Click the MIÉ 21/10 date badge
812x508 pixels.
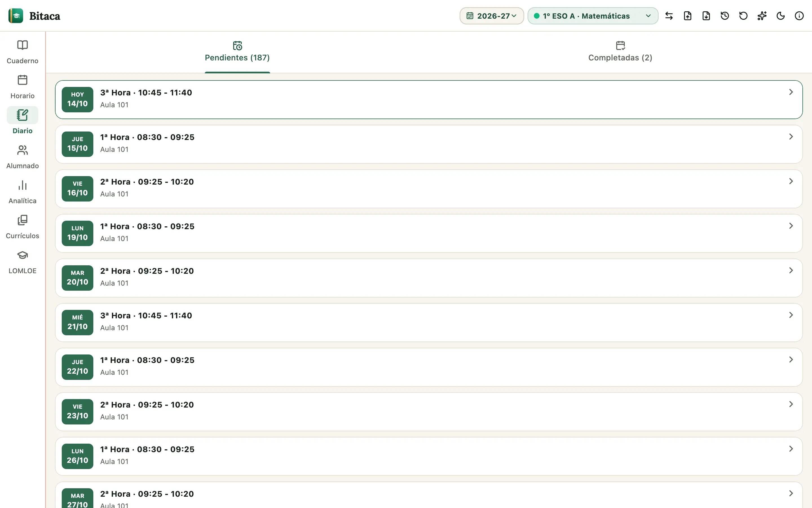coord(78,323)
